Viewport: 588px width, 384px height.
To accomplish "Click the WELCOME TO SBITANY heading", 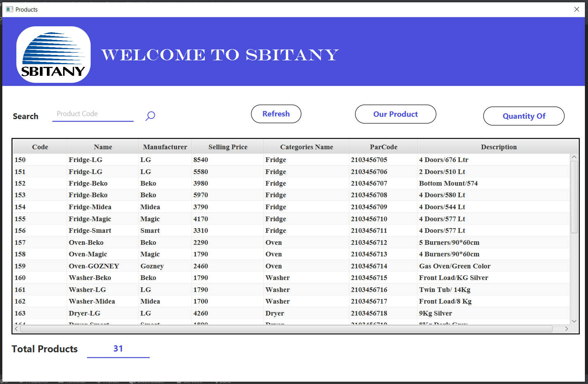I will coord(220,55).
